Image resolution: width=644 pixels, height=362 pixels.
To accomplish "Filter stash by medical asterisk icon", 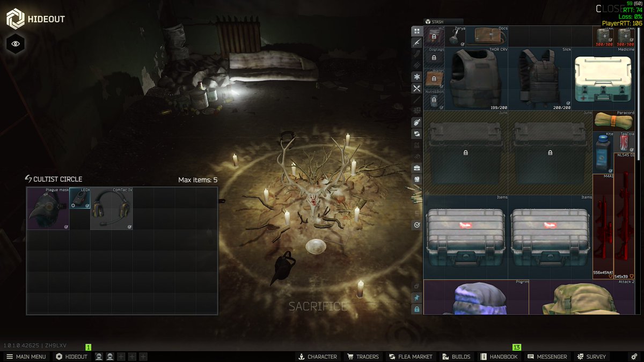I will coord(416,77).
